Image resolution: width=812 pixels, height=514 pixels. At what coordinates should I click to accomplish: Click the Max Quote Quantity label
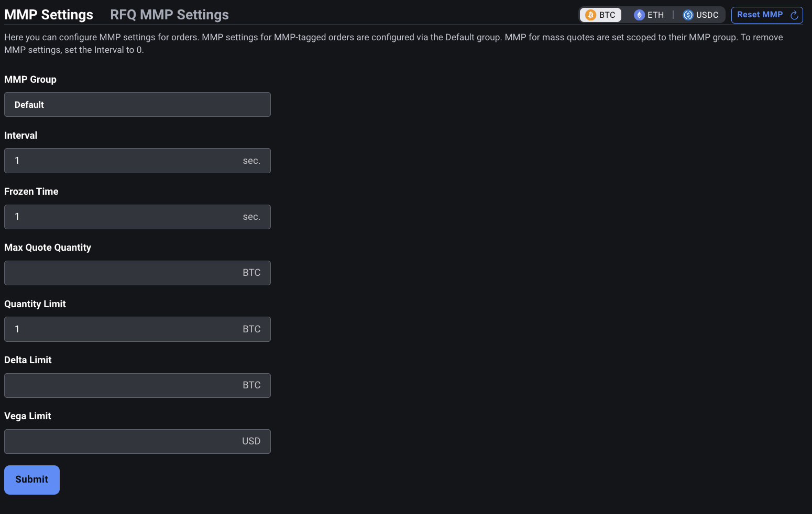click(x=48, y=248)
